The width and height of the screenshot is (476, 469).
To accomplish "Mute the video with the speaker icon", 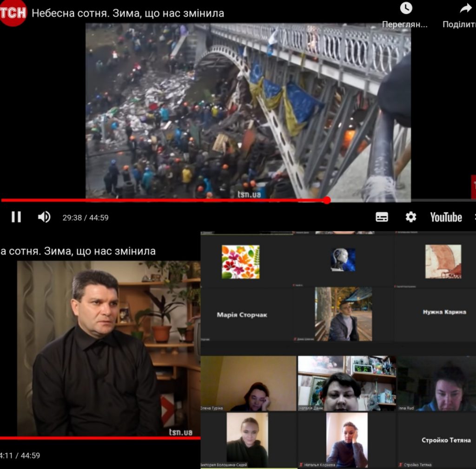I will pos(44,217).
